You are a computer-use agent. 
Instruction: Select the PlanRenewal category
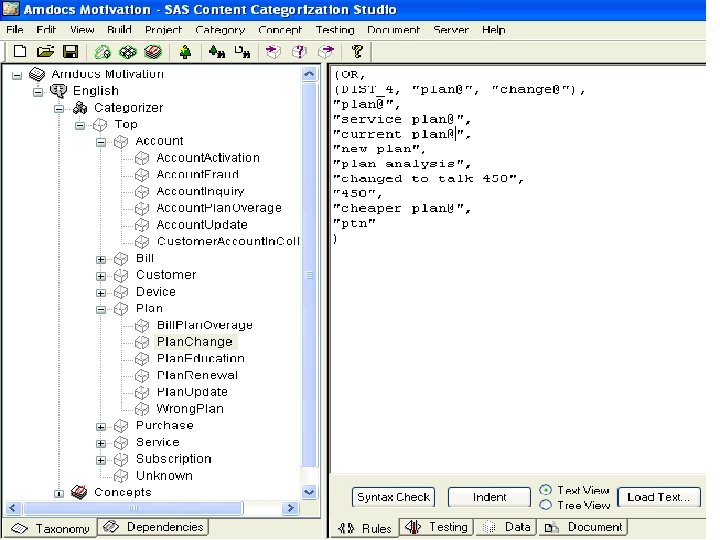click(x=197, y=375)
